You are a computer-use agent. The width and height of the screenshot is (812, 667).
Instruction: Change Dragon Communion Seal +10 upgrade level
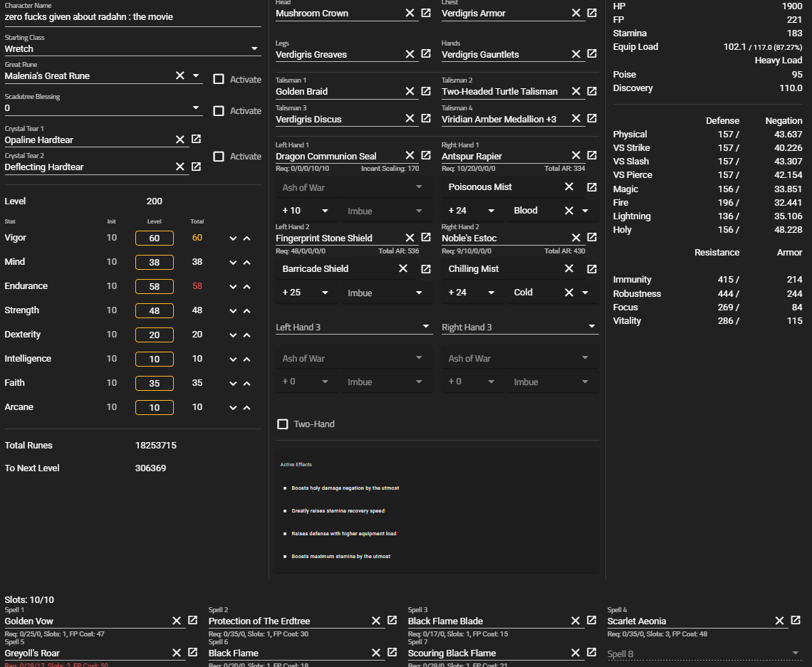[x=306, y=211]
